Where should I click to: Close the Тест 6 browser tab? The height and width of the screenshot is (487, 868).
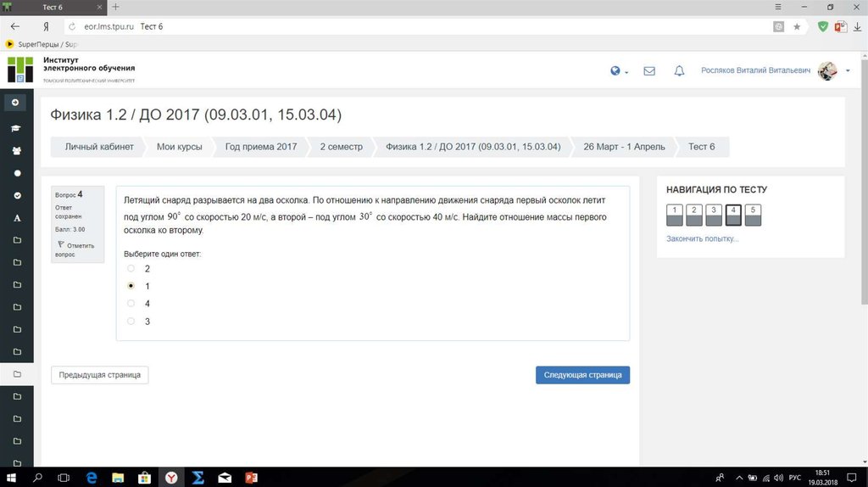100,7
